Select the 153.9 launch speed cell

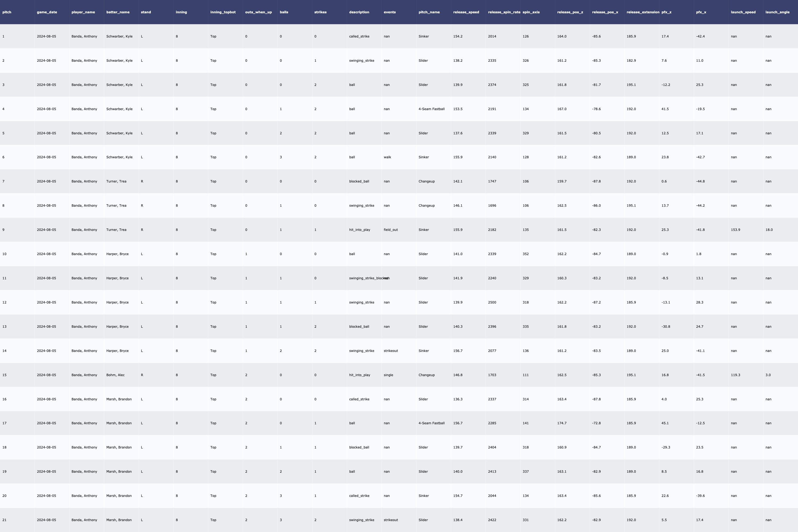pos(735,230)
